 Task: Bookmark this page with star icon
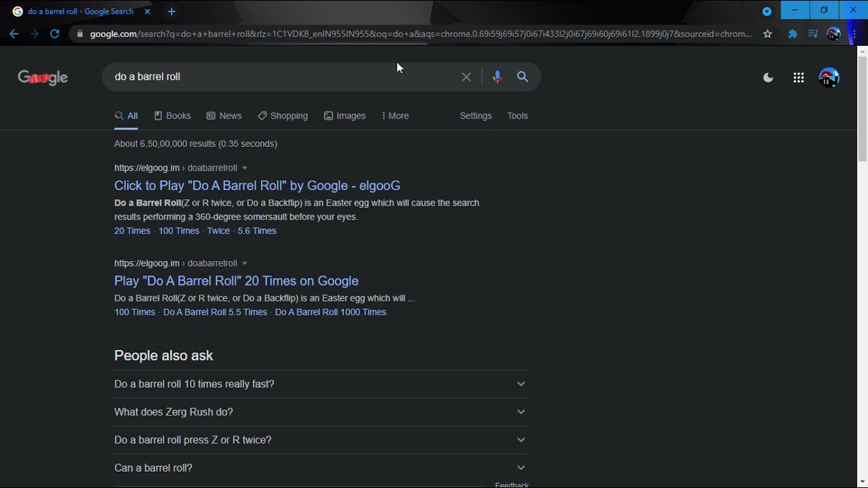[x=768, y=34]
